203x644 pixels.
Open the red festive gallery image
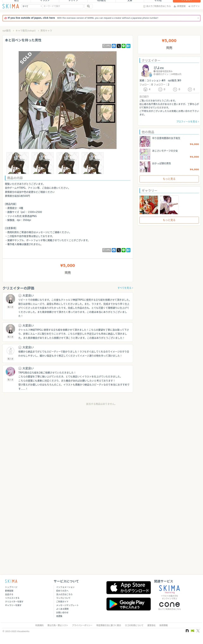pos(149,205)
